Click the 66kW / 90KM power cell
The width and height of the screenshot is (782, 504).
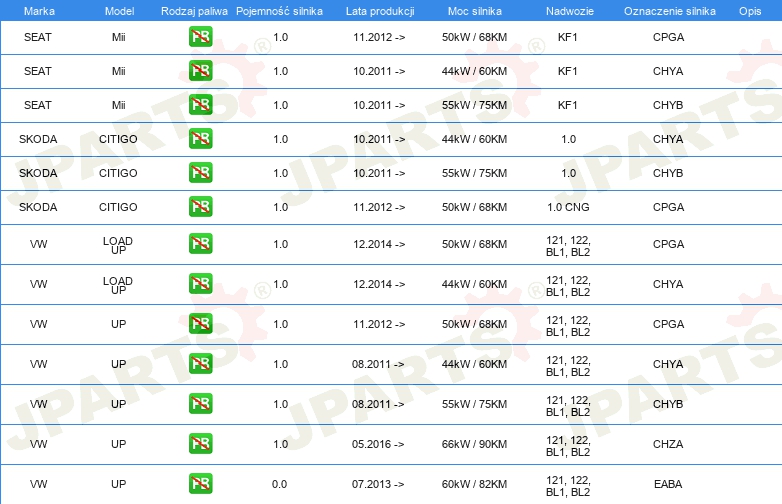pos(474,444)
